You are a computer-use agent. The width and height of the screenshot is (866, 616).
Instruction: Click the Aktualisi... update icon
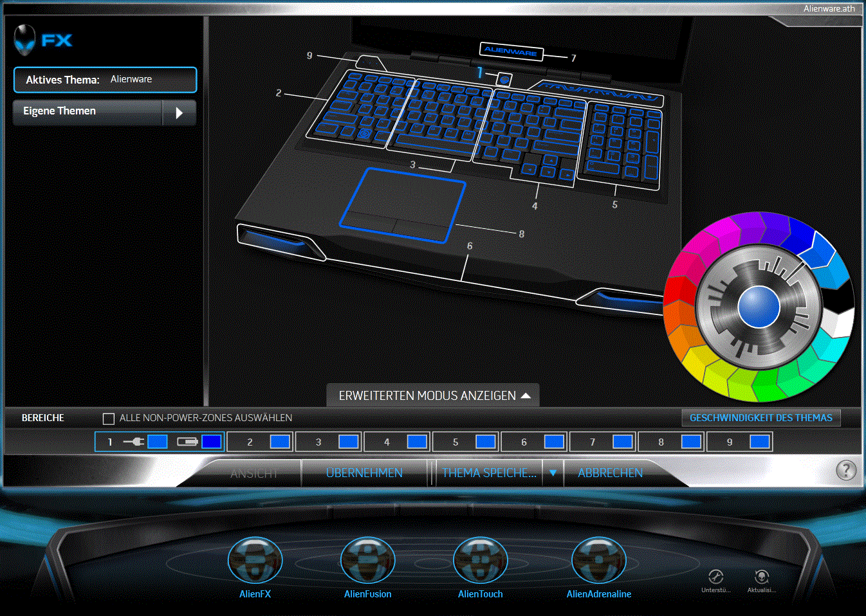(x=762, y=576)
